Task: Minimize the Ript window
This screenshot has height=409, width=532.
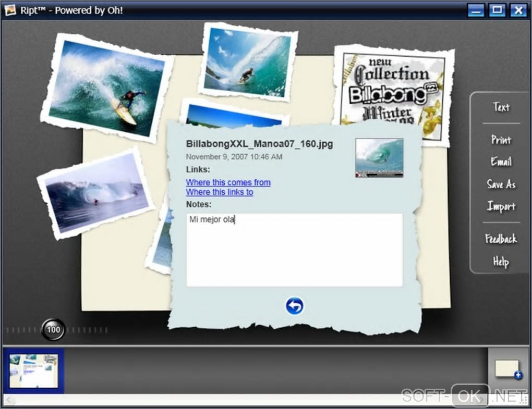Action: [476, 10]
